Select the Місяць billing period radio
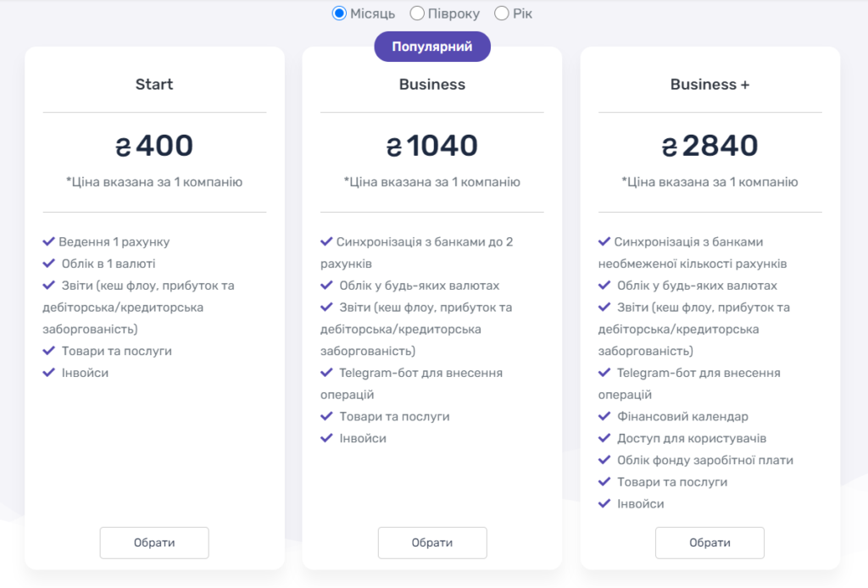Screen dimensions: 868x588 pyautogui.click(x=340, y=14)
